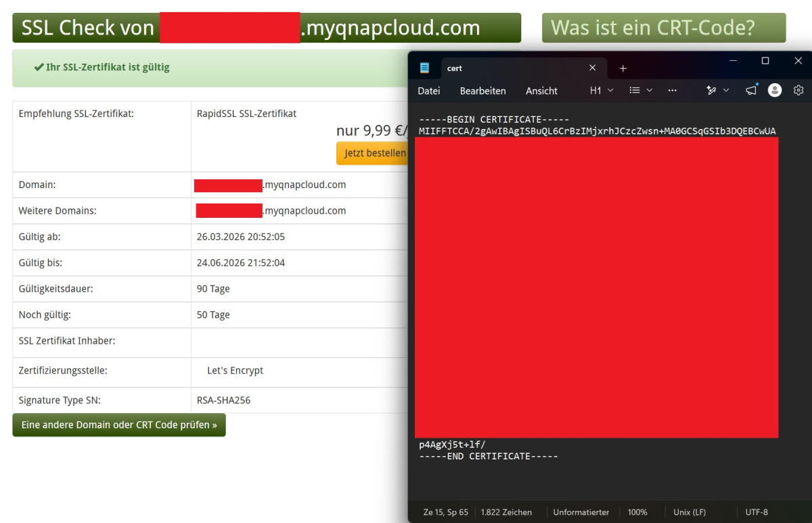This screenshot has width=812, height=523.
Task: Click the UTF-8 encoding indicator
Action: point(757,512)
